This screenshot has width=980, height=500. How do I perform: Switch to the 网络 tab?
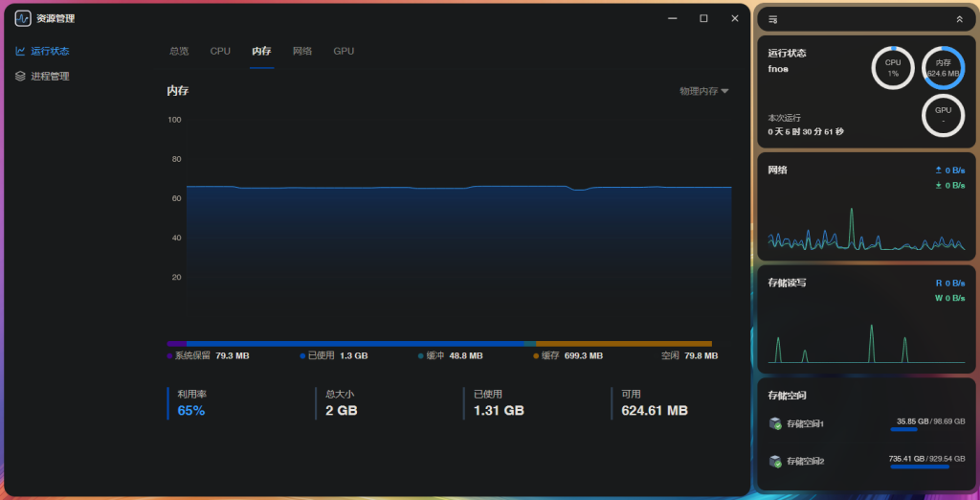point(302,51)
